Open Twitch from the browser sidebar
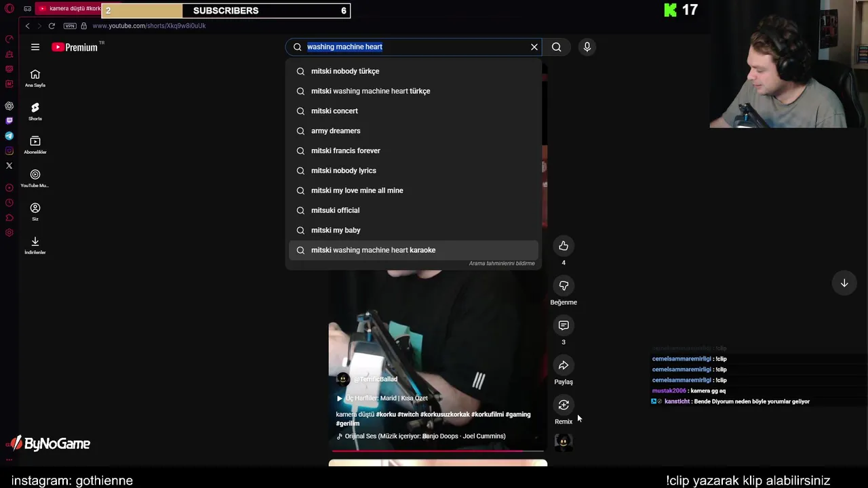 [x=9, y=121]
